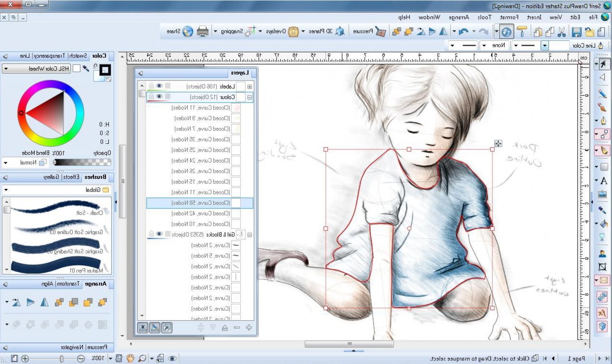Image resolution: width=612 pixels, height=364 pixels.
Task: Click the Overlays button
Action: (x=282, y=31)
